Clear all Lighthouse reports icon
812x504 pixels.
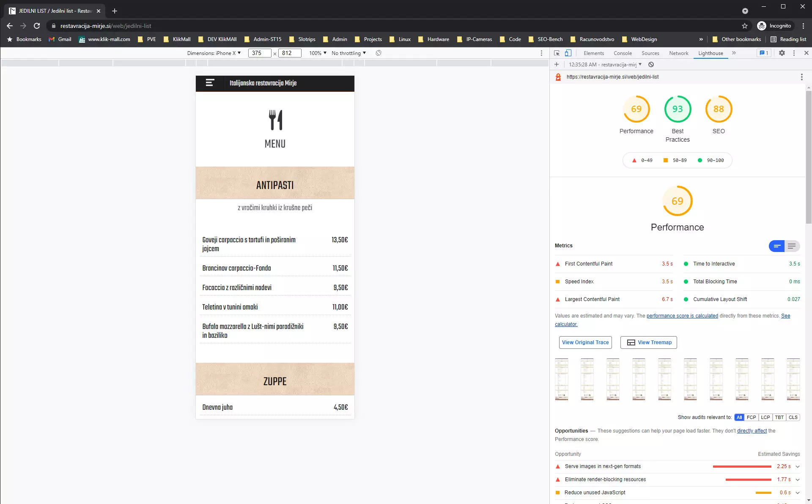pos(651,65)
